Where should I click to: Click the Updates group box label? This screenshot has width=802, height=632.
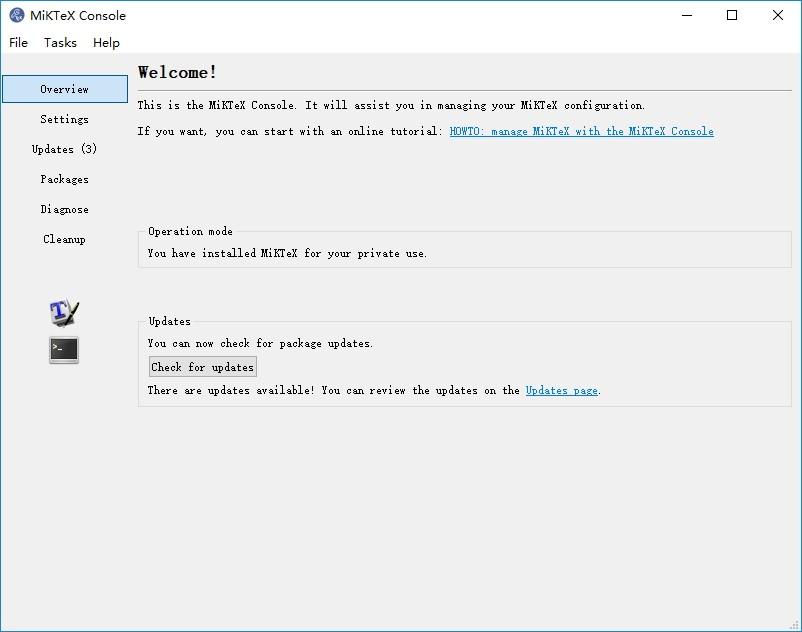point(169,321)
